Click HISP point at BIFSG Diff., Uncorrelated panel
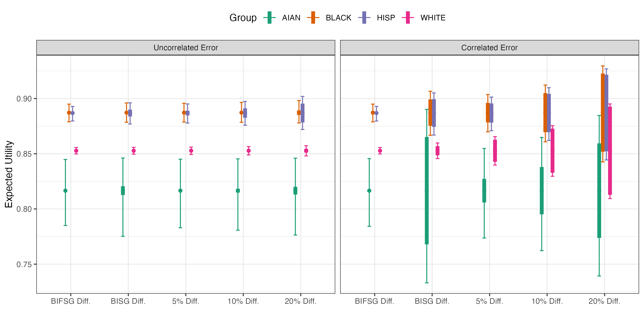The image size is (644, 322). [73, 113]
